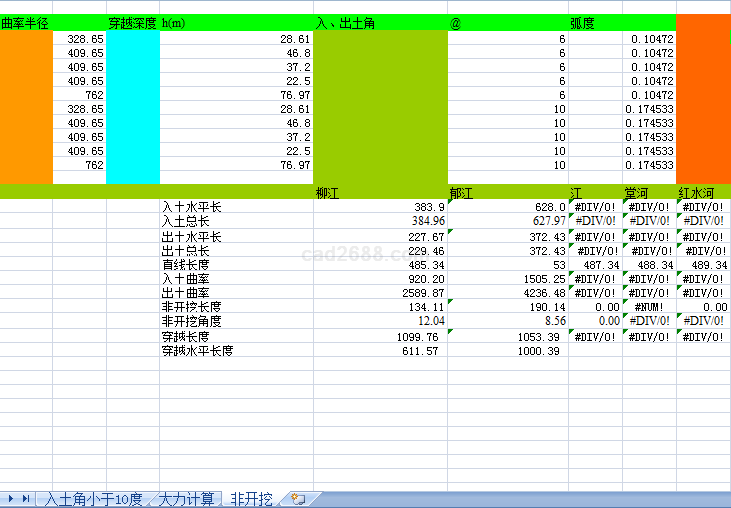This screenshot has height=508, width=731.
Task: Click the last sheet navigation arrow
Action: [x=25, y=498]
